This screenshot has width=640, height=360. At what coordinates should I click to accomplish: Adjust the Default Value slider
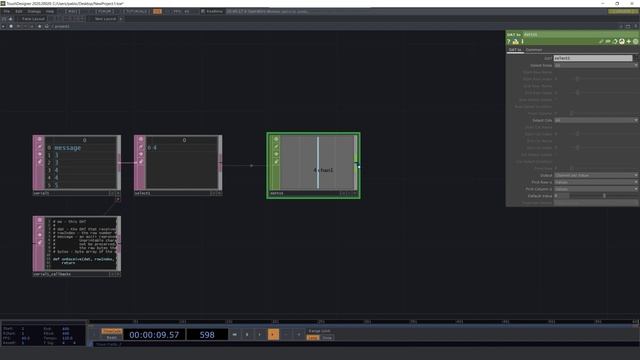click(x=604, y=196)
